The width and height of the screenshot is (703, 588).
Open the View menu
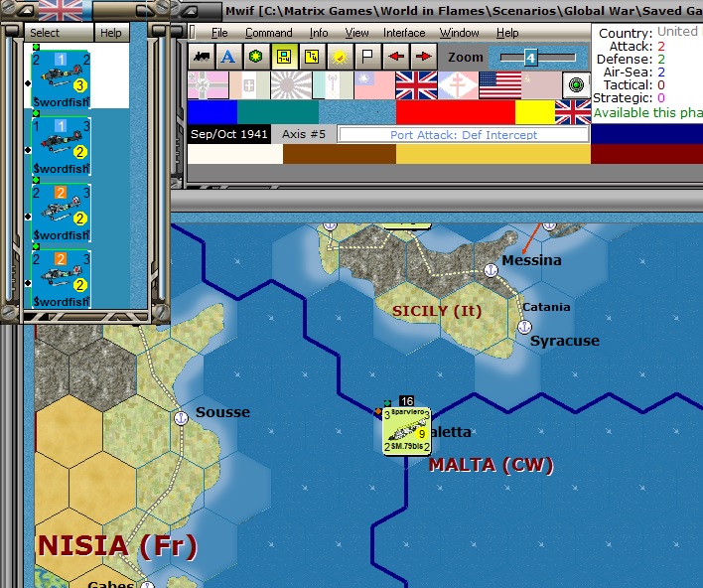(356, 33)
